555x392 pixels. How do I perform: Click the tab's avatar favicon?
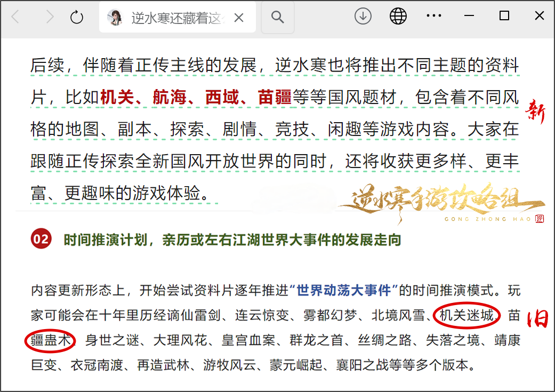(115, 18)
